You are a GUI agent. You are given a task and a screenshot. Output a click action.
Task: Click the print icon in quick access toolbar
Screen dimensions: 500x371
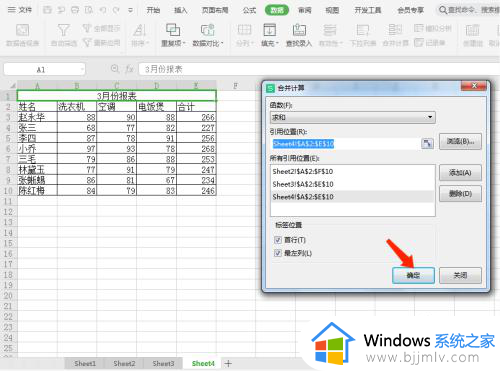pos(75,10)
